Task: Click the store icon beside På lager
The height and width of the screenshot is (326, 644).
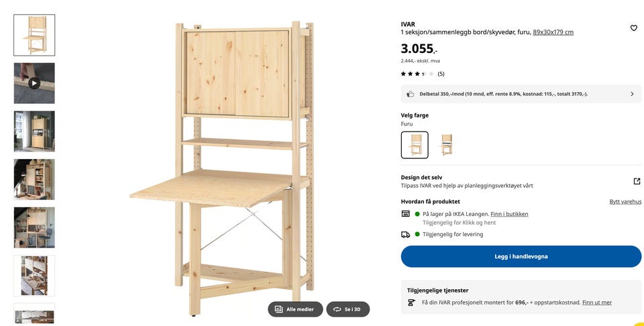Action: point(405,213)
